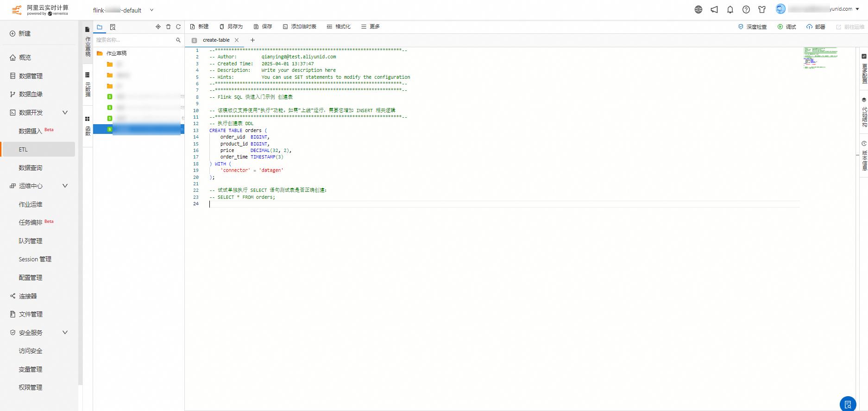This screenshot has width=868, height=411.
Task: Switch to the folder view icon tab
Action: pos(100,27)
